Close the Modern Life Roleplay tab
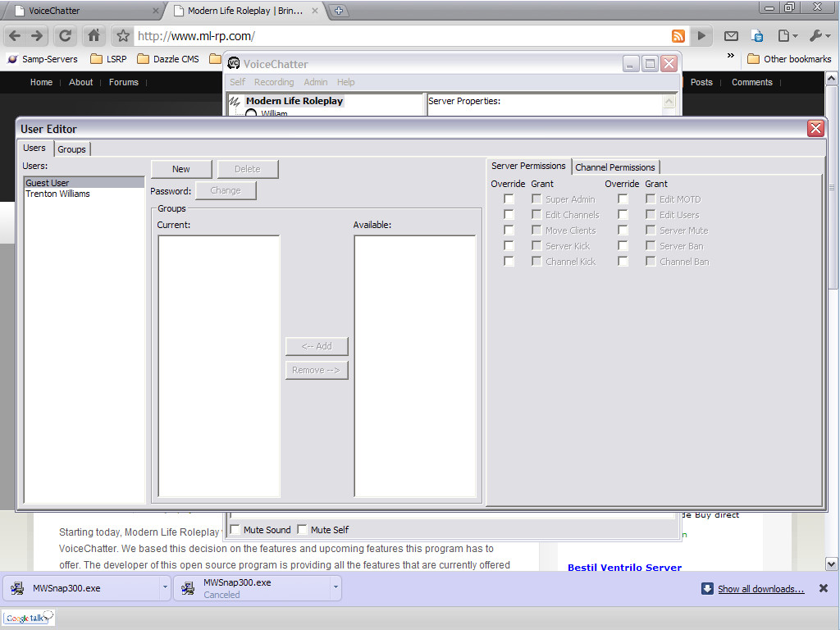Screen dimensions: 840x630 coord(315,11)
